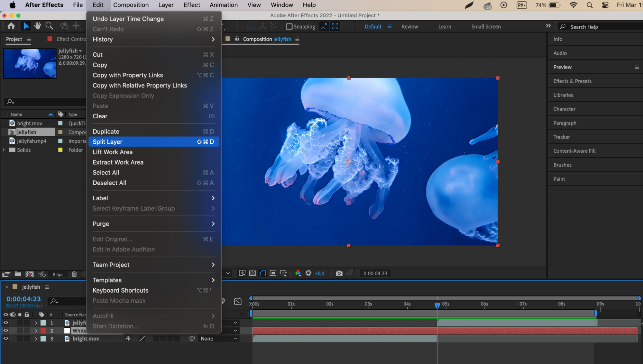Image resolution: width=643 pixels, height=364 pixels.
Task: Click the timeline current time 0:00:04:23
Action: point(23,299)
